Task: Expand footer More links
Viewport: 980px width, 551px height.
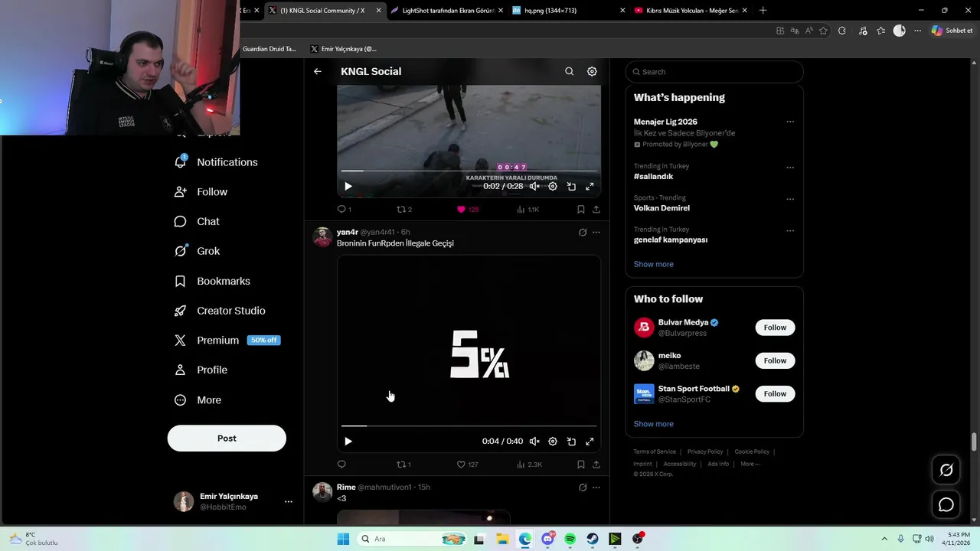Action: tap(750, 464)
